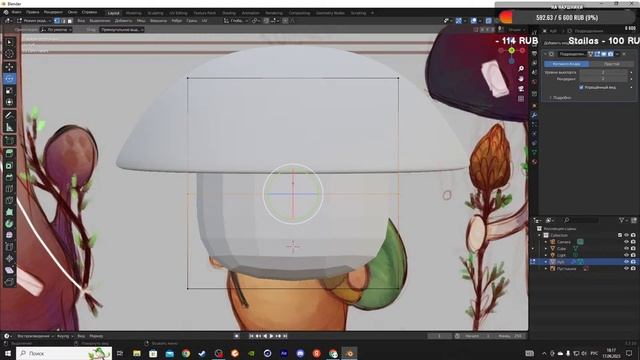Switch to vertex select mode
The image size is (640, 360).
pyautogui.click(x=57, y=20)
